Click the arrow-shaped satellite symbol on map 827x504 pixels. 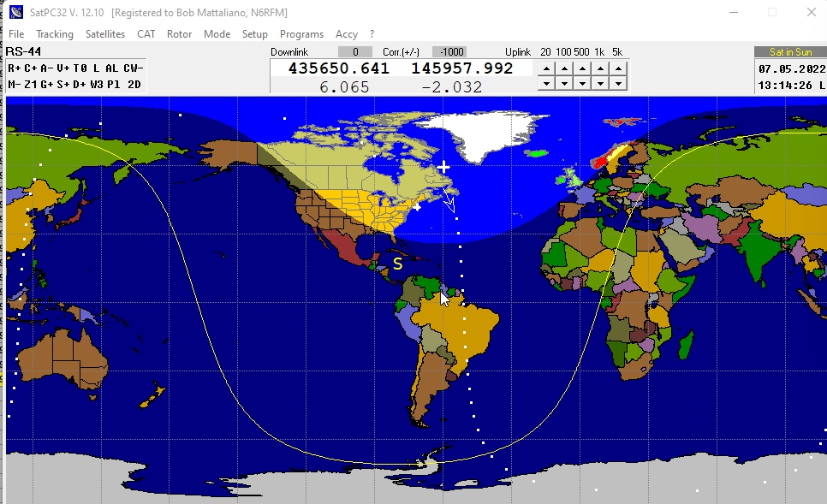pyautogui.click(x=449, y=200)
